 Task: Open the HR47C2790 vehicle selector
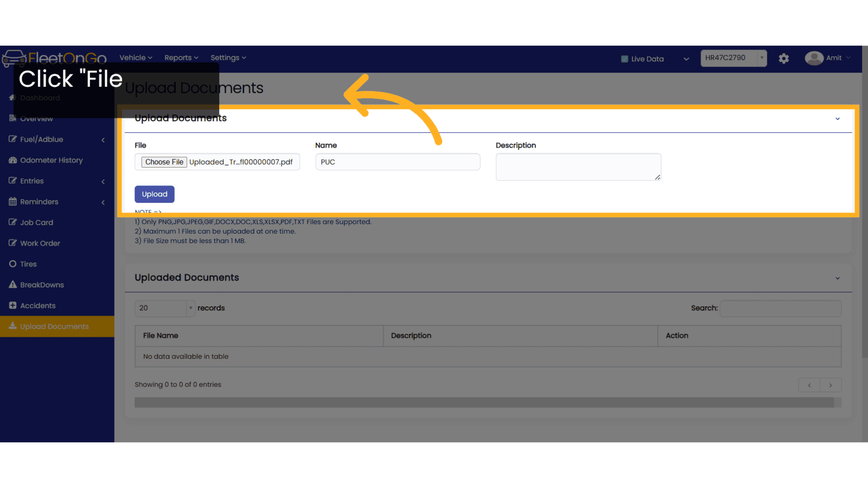[x=733, y=58]
